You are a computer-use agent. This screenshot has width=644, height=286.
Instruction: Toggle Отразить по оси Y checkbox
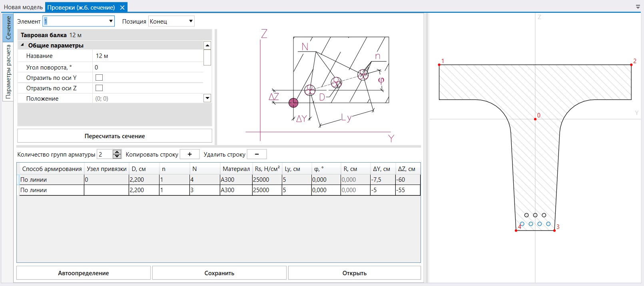pos(99,77)
